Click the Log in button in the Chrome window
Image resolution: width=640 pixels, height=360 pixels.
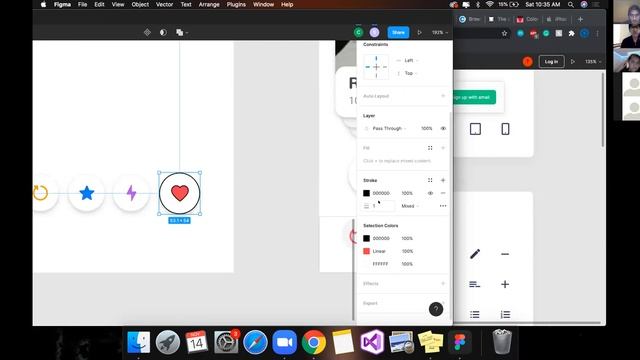coord(551,62)
